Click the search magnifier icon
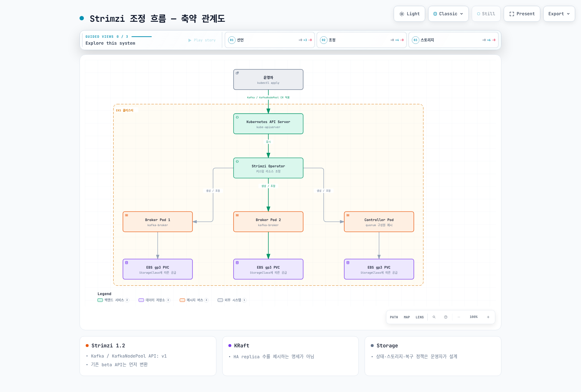This screenshot has width=581, height=392. tap(434, 317)
